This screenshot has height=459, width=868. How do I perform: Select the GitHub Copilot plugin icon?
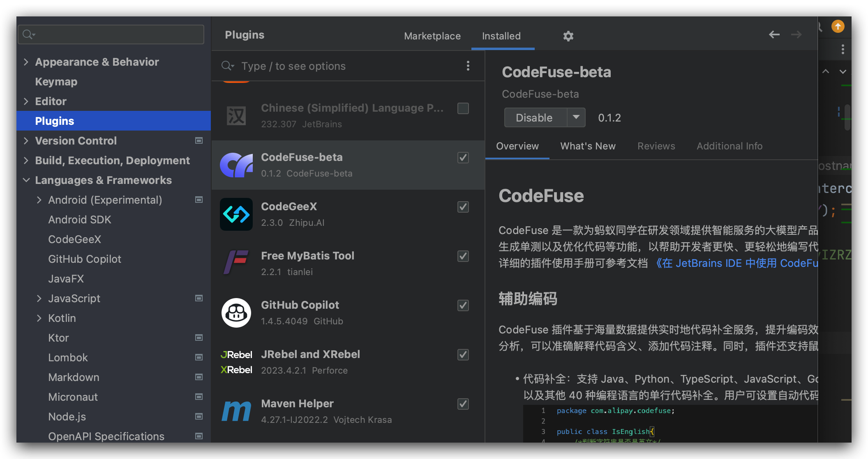tap(236, 313)
